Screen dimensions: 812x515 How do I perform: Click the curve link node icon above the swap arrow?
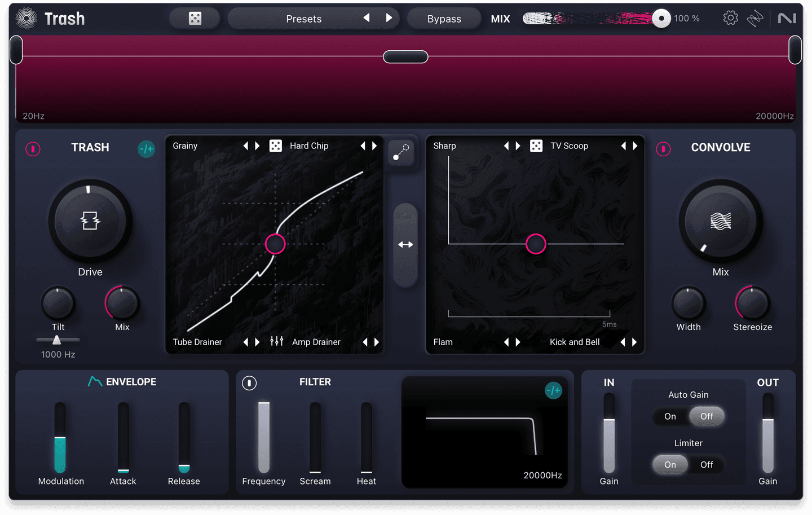pyautogui.click(x=401, y=152)
